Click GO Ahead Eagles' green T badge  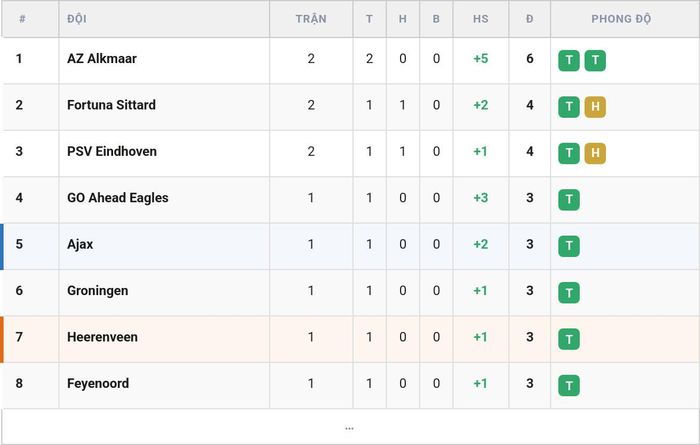pyautogui.click(x=569, y=200)
